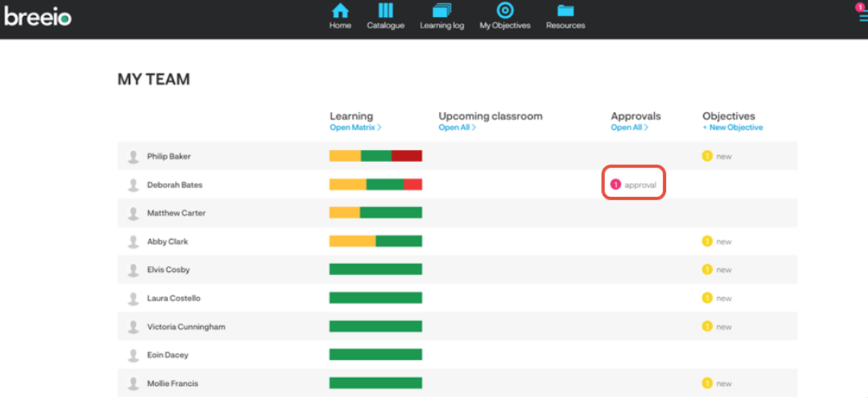The image size is (868, 398).
Task: Click Laura Costello's green progress bar
Action: [x=376, y=298]
